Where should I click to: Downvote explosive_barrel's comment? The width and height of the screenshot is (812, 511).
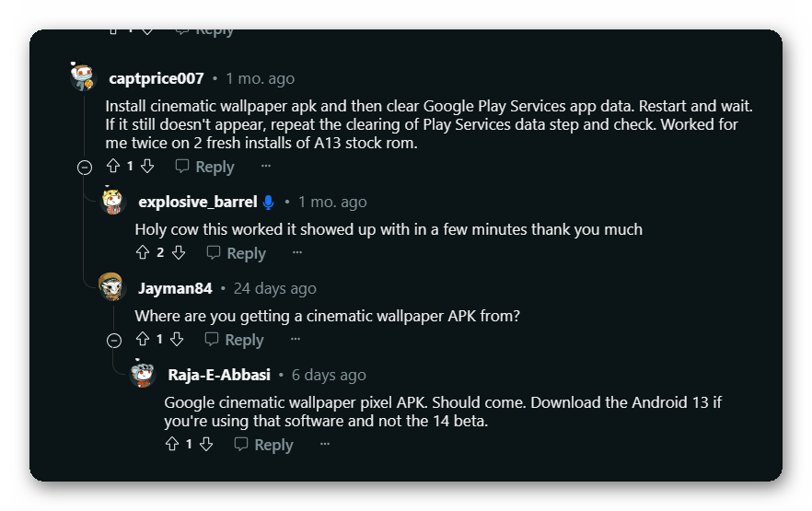(179, 253)
